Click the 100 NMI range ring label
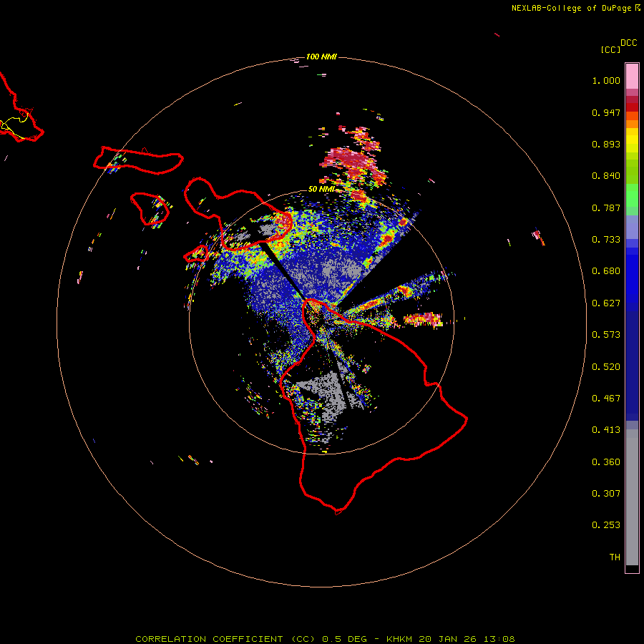The image size is (644, 644). (x=321, y=57)
